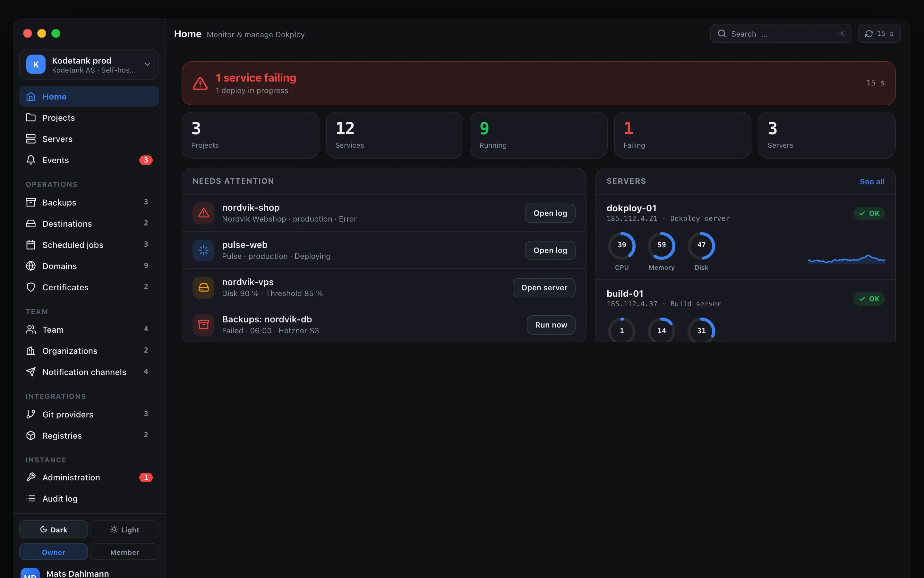Image resolution: width=924 pixels, height=578 pixels.
Task: Switch theme to Dark
Action: click(x=54, y=530)
